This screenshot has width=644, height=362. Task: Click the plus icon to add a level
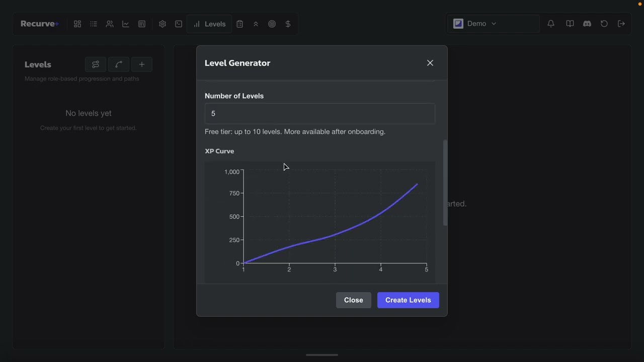(x=142, y=64)
